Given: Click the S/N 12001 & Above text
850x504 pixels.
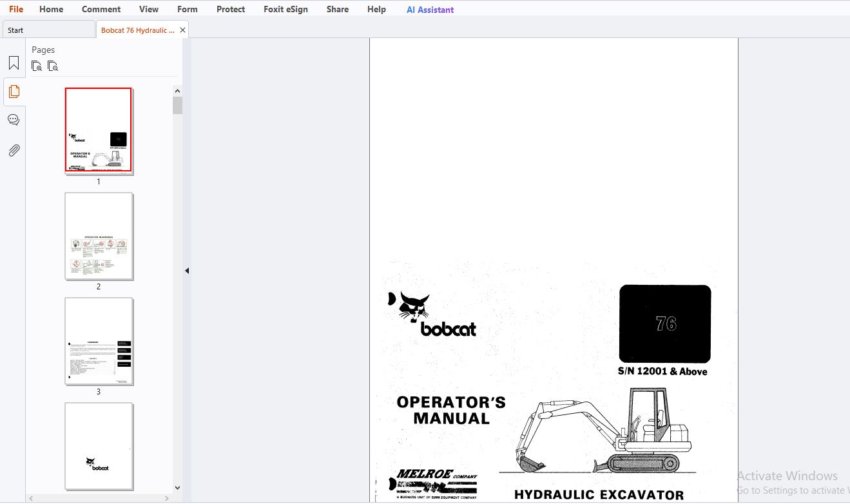Looking at the screenshot, I should pyautogui.click(x=662, y=371).
